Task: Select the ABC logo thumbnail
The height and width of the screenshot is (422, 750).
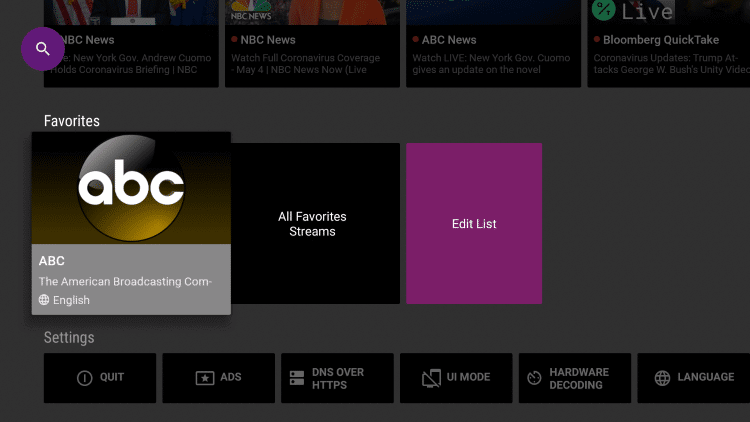Action: (x=131, y=188)
